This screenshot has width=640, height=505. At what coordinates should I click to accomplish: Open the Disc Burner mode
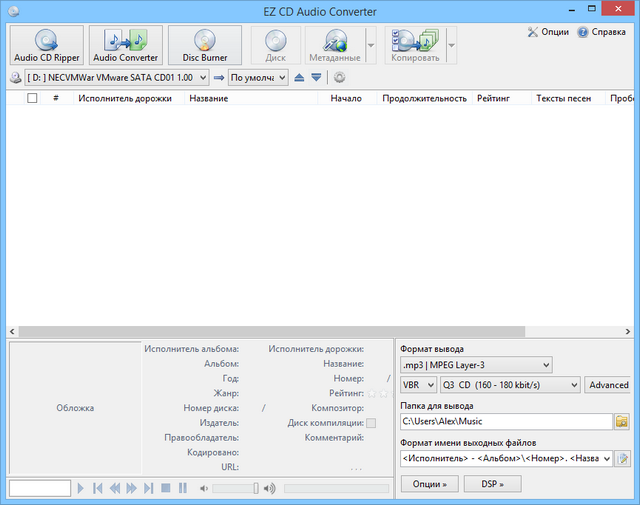(204, 46)
